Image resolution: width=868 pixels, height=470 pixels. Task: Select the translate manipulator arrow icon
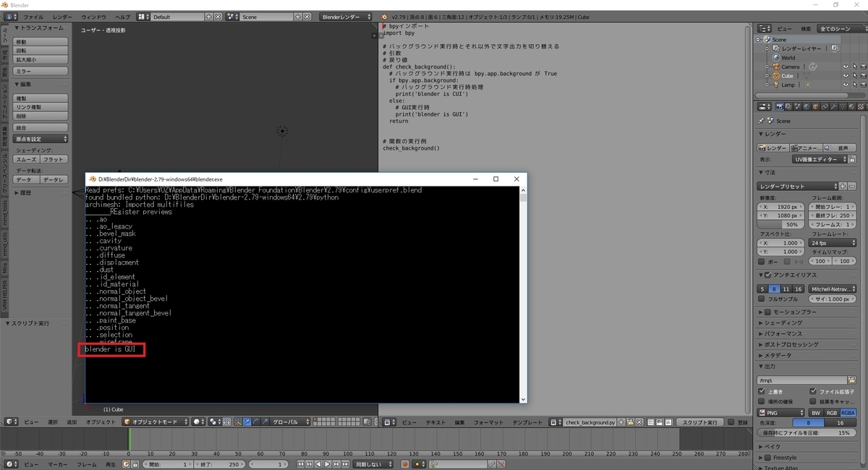click(247, 422)
